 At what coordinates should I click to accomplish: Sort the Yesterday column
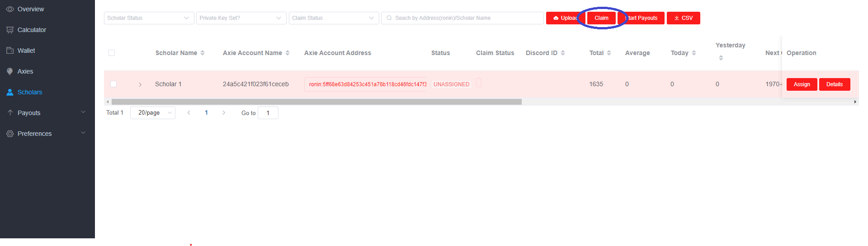(x=721, y=58)
